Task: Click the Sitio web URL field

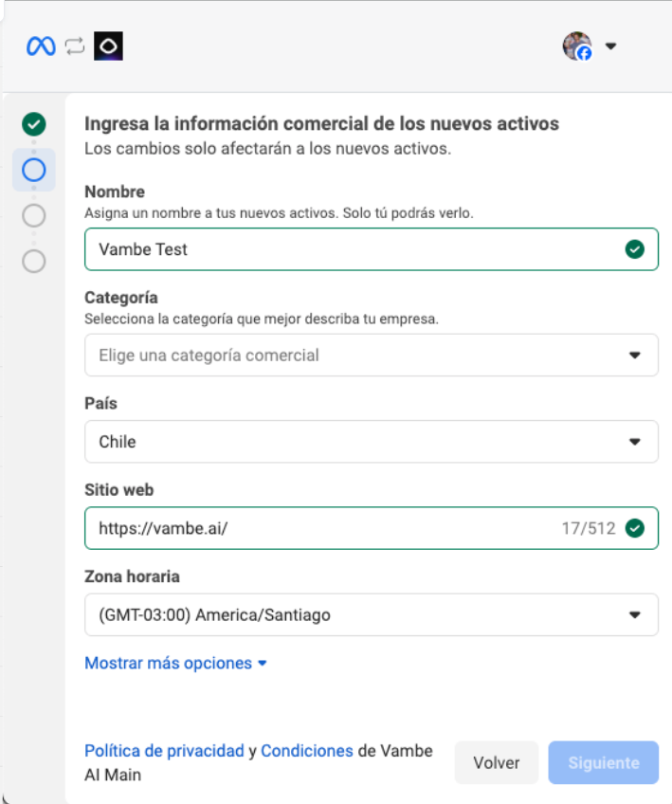Action: (322, 528)
